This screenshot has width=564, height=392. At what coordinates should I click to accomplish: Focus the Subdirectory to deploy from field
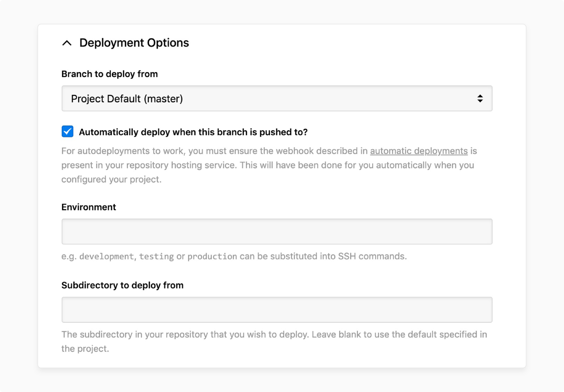click(x=277, y=310)
